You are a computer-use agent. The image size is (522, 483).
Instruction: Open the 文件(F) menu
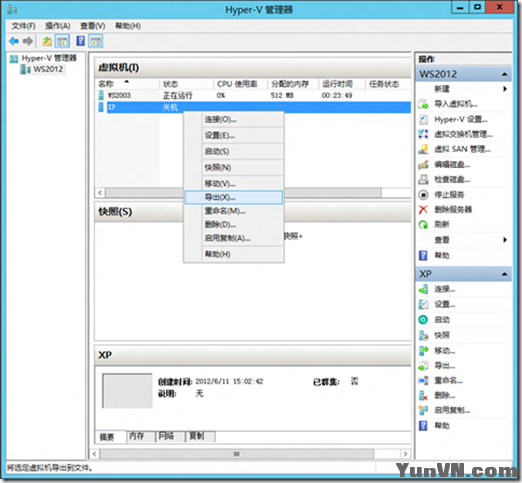(x=23, y=26)
